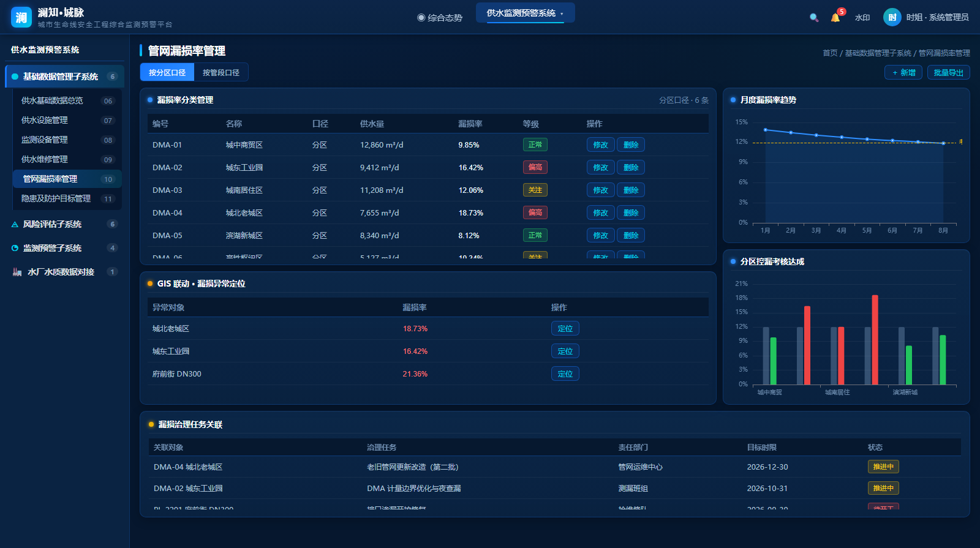
Task: Click the 澜 platform logo icon
Action: pos(21,17)
